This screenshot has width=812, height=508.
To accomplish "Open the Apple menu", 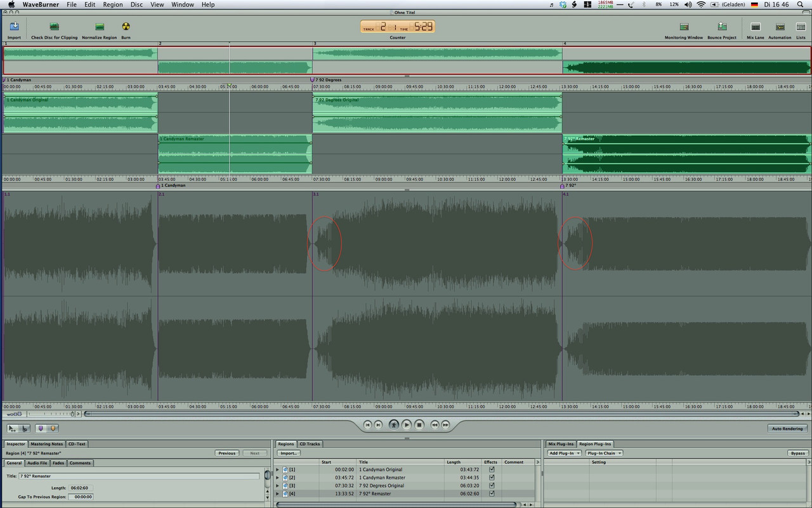I will [x=11, y=4].
